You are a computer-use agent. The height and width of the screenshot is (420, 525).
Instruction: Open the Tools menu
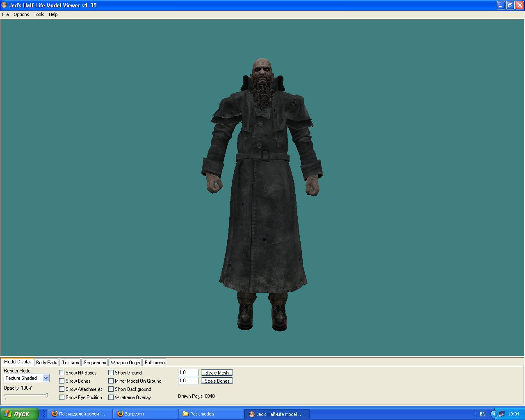click(x=39, y=14)
